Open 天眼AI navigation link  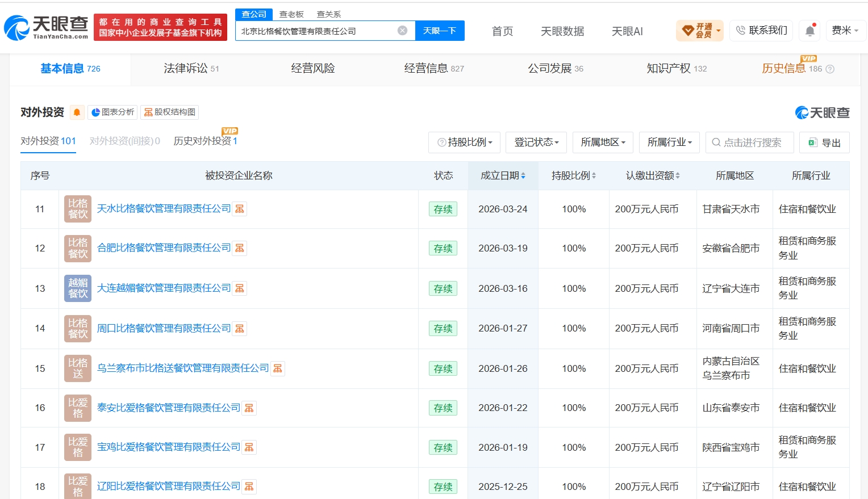pyautogui.click(x=627, y=31)
